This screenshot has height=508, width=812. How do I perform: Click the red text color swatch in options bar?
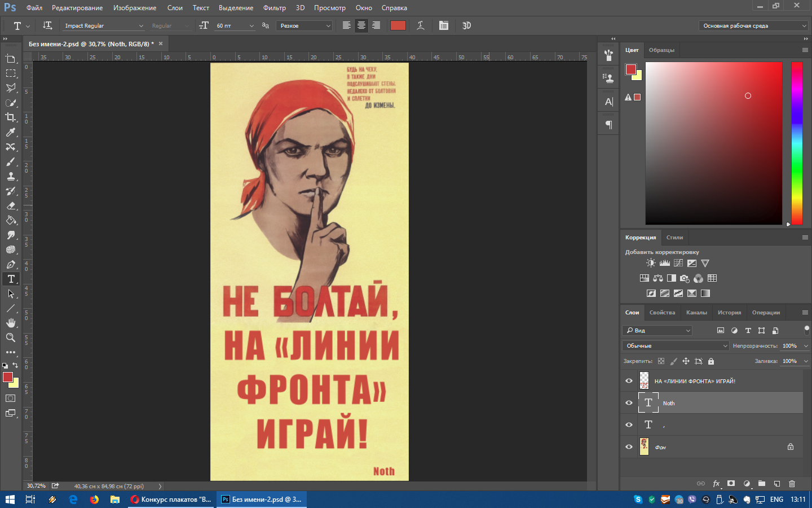point(398,25)
